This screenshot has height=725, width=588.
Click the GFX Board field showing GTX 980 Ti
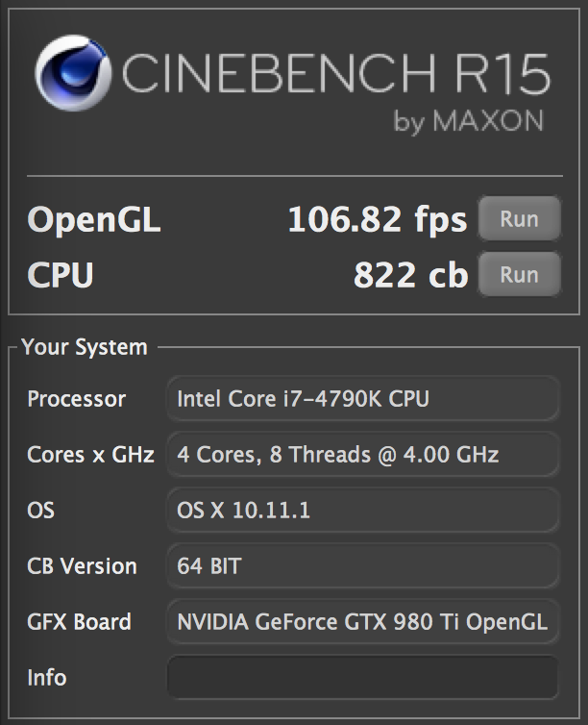point(362,621)
